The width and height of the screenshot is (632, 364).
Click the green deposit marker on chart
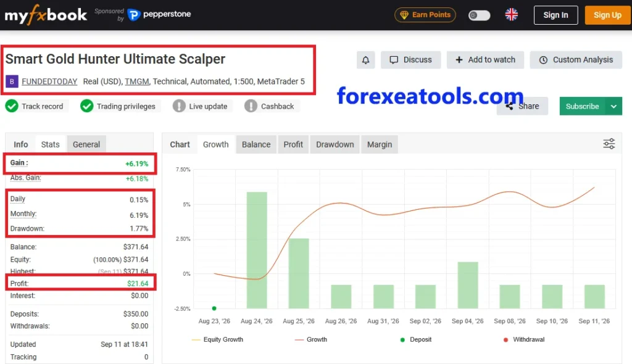pyautogui.click(x=214, y=308)
